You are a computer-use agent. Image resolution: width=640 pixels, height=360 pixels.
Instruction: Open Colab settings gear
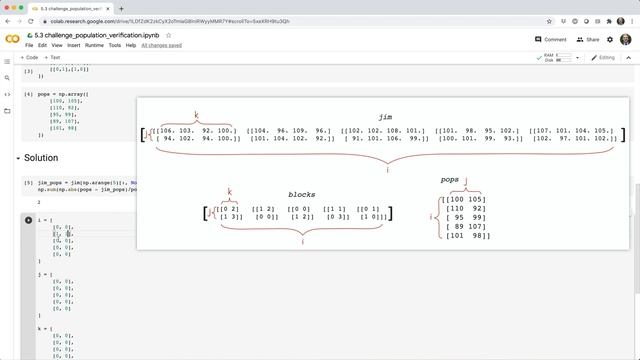pyautogui.click(x=610, y=40)
